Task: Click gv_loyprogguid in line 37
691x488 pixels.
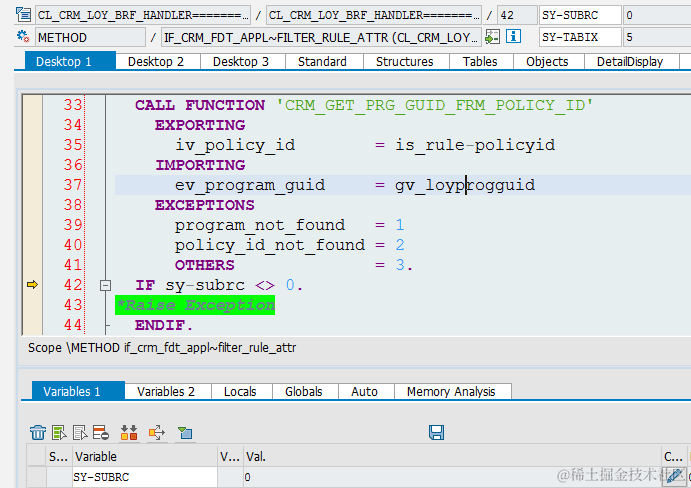Action: [465, 185]
